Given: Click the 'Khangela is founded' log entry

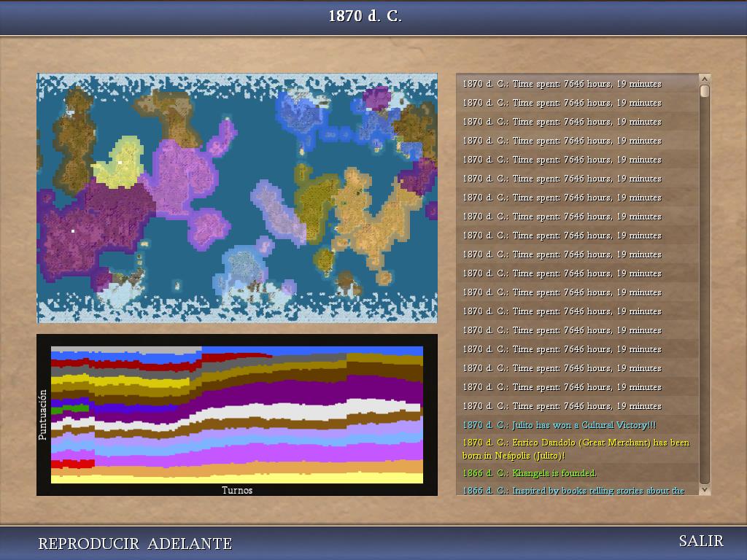Looking at the screenshot, I should (530, 473).
